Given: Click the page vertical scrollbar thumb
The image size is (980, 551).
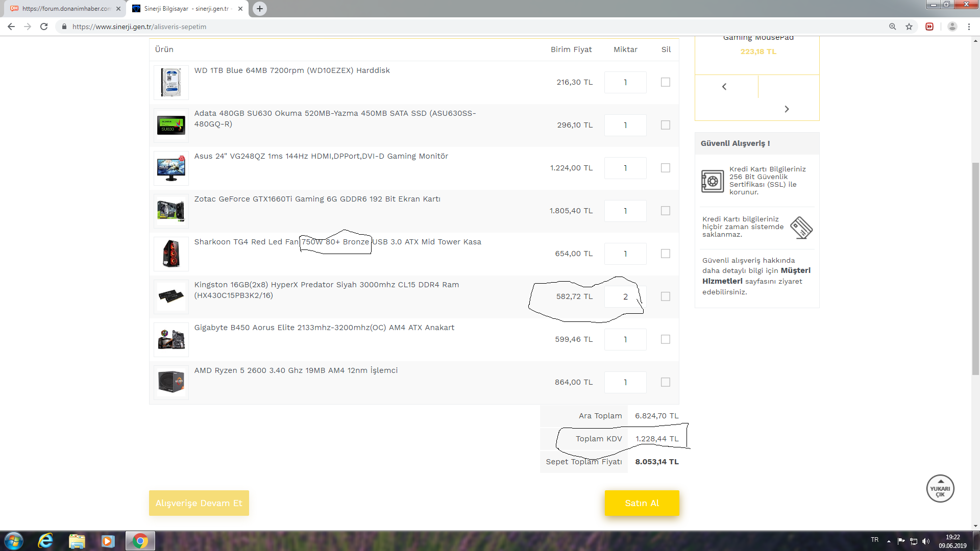Looking at the screenshot, I should click(x=975, y=269).
